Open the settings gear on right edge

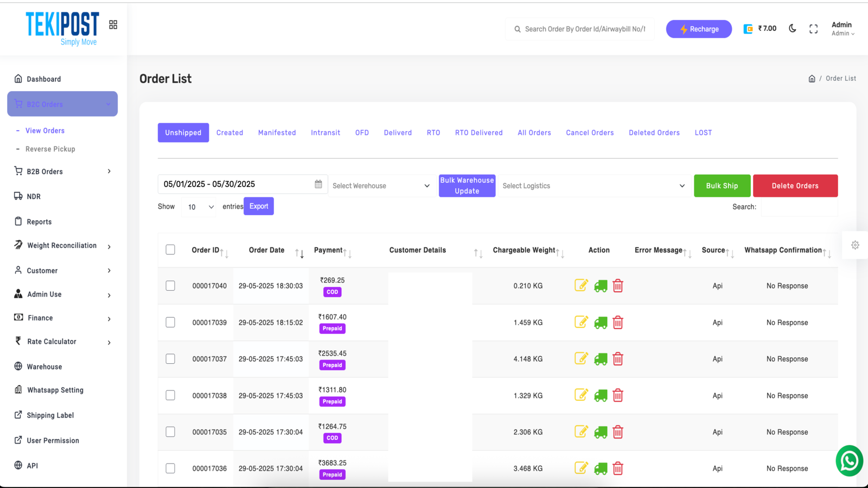pos(855,245)
